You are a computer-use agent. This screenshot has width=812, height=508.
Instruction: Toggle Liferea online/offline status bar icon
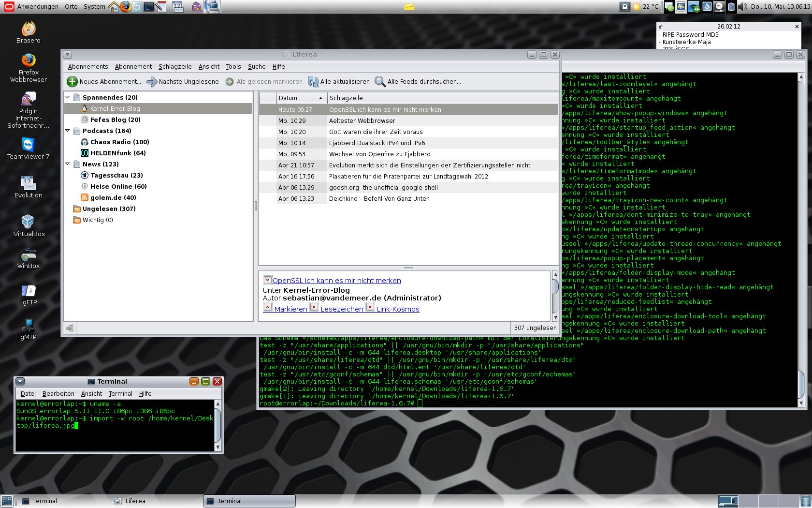point(70,328)
